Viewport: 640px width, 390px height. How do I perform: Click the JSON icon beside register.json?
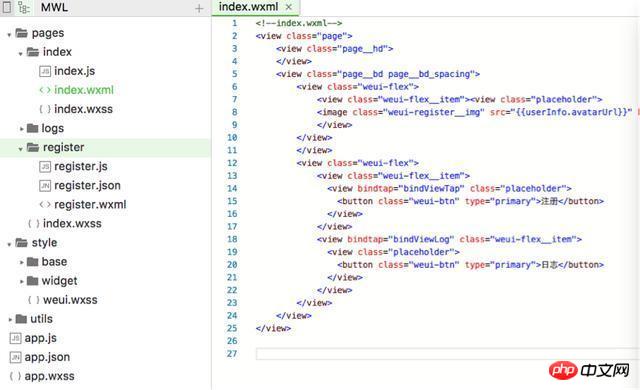coord(45,186)
